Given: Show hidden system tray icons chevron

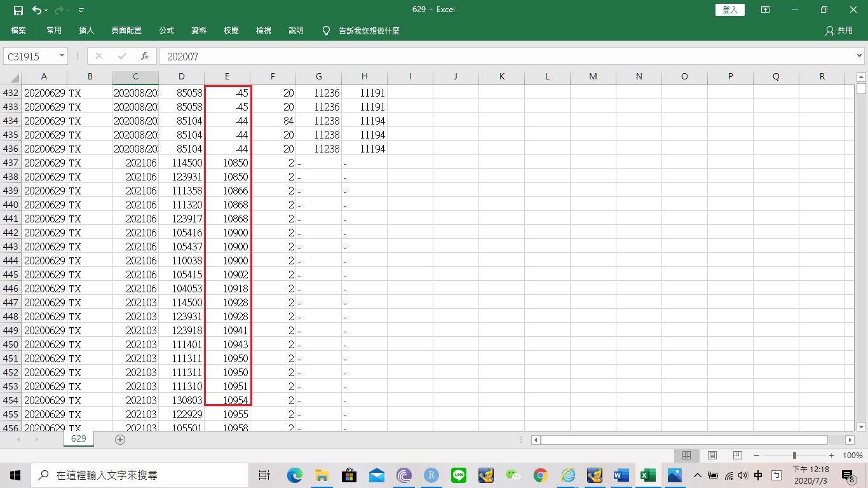Looking at the screenshot, I should 697,475.
